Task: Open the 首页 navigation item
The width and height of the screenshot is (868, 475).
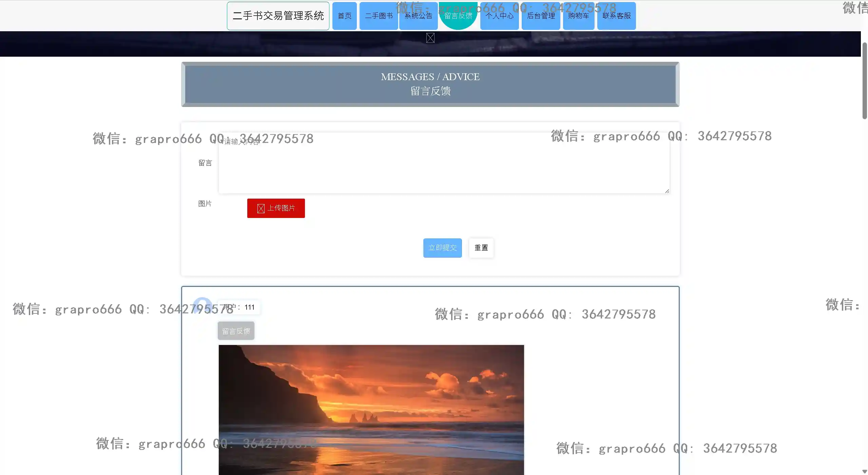Action: click(344, 16)
